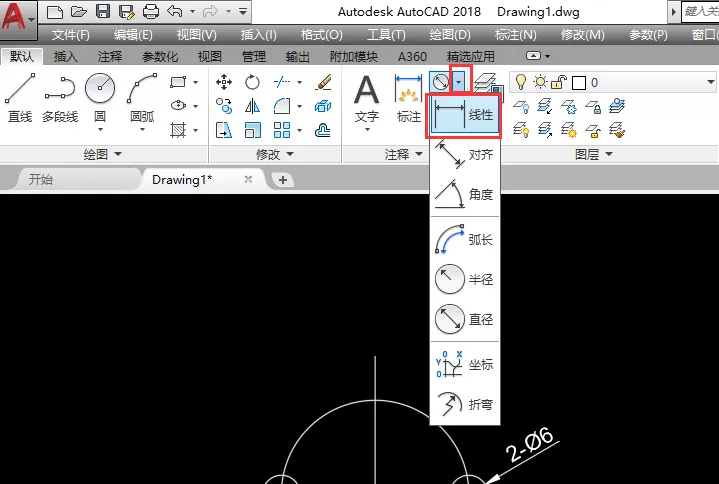Expand the 绘图 panel dropdown
This screenshot has height=484, width=719.
(103, 154)
